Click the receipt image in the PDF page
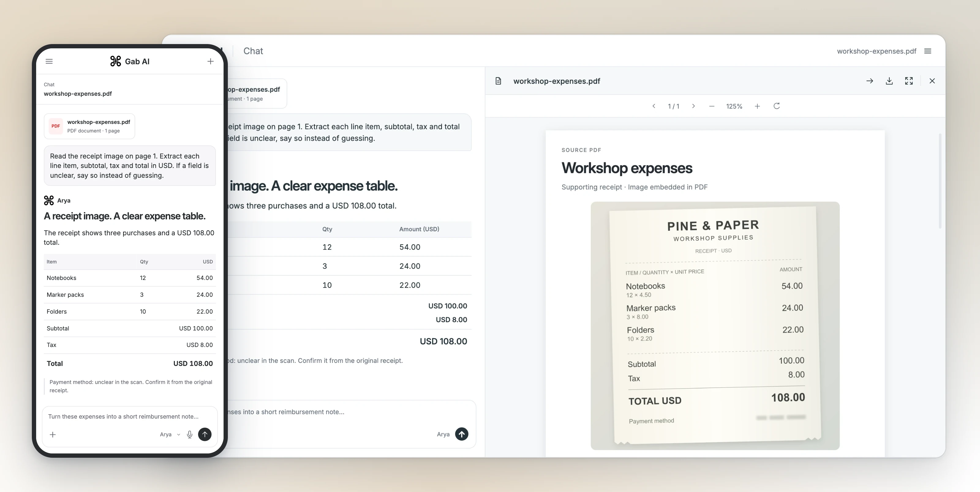This screenshot has width=980, height=492. (715, 326)
